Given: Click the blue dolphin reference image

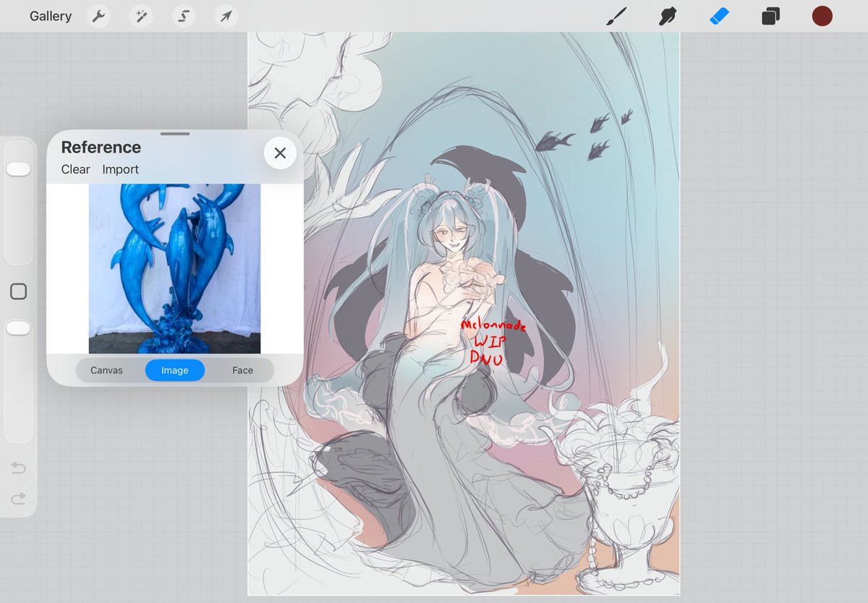Looking at the screenshot, I should coord(174,268).
